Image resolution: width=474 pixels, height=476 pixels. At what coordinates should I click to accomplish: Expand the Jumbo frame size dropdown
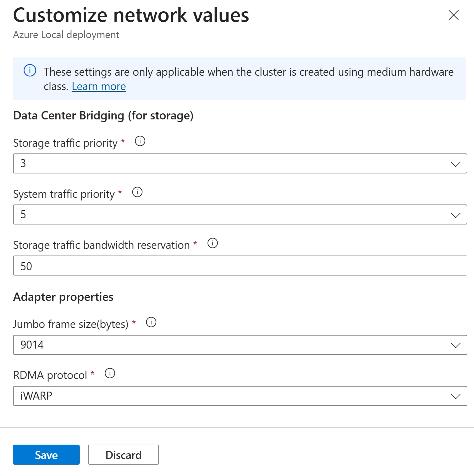coord(240,345)
